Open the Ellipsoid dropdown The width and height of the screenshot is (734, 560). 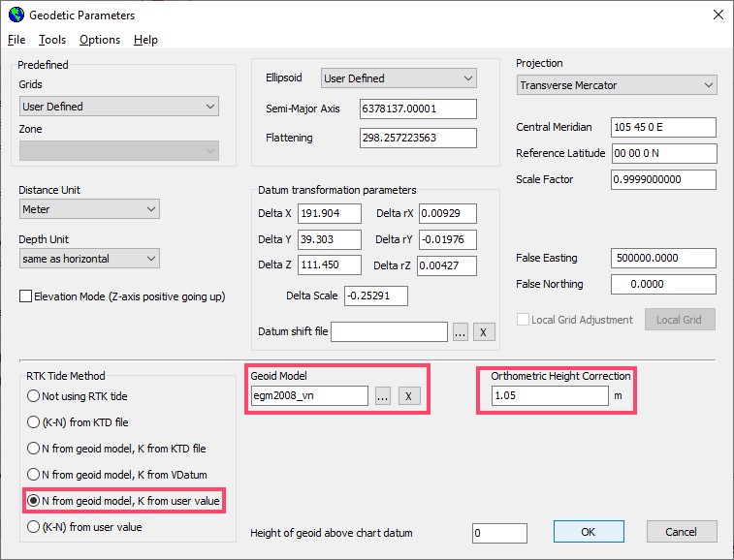click(x=399, y=78)
